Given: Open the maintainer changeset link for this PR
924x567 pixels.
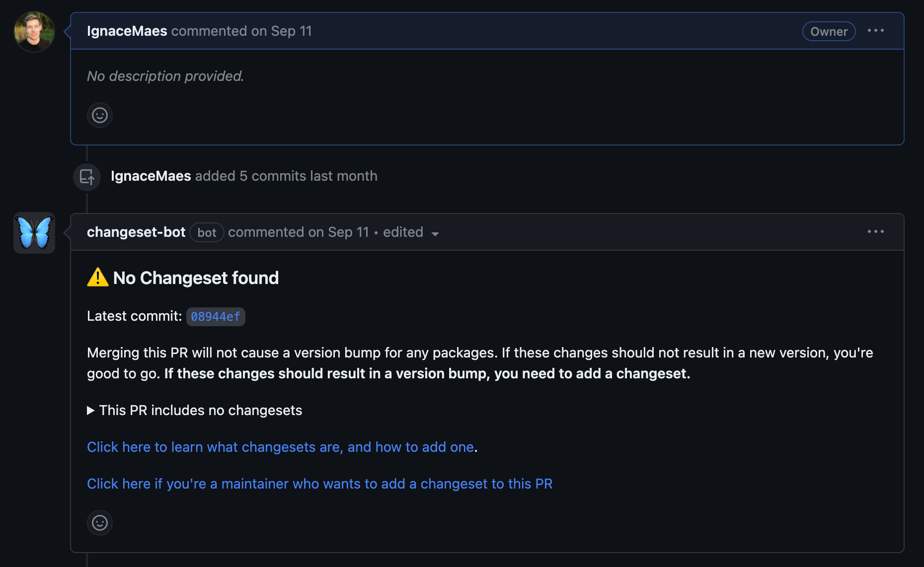Looking at the screenshot, I should pos(319,484).
